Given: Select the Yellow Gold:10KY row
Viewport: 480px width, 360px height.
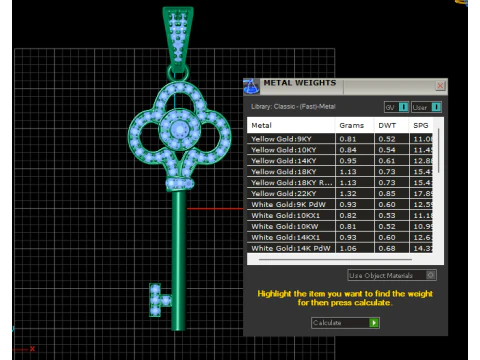Looking at the screenshot, I should (340, 150).
